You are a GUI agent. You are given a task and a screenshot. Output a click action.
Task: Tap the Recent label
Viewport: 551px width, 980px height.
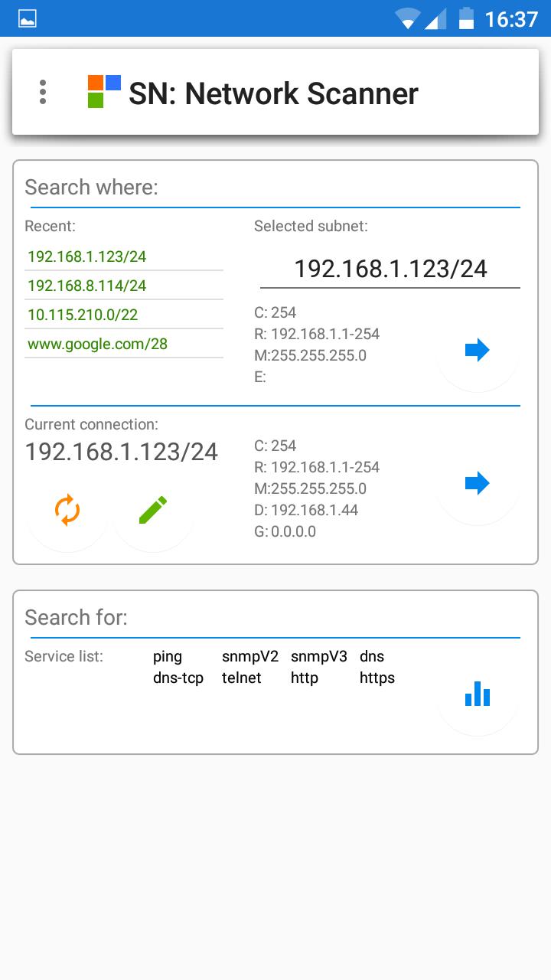[x=51, y=226]
